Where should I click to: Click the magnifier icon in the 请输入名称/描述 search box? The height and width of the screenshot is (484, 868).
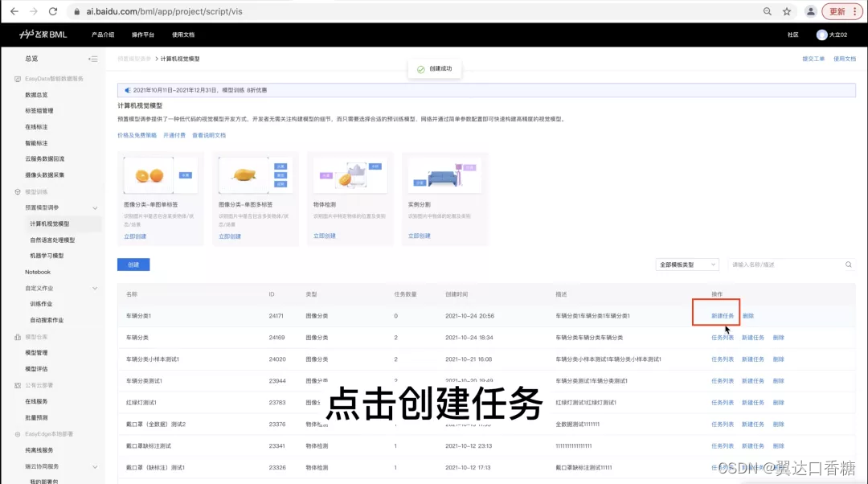coord(848,264)
